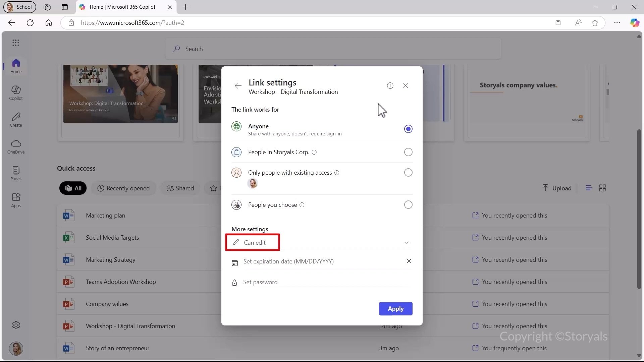The image size is (644, 362).
Task: Open the app available icon in address bar
Action: (558, 23)
